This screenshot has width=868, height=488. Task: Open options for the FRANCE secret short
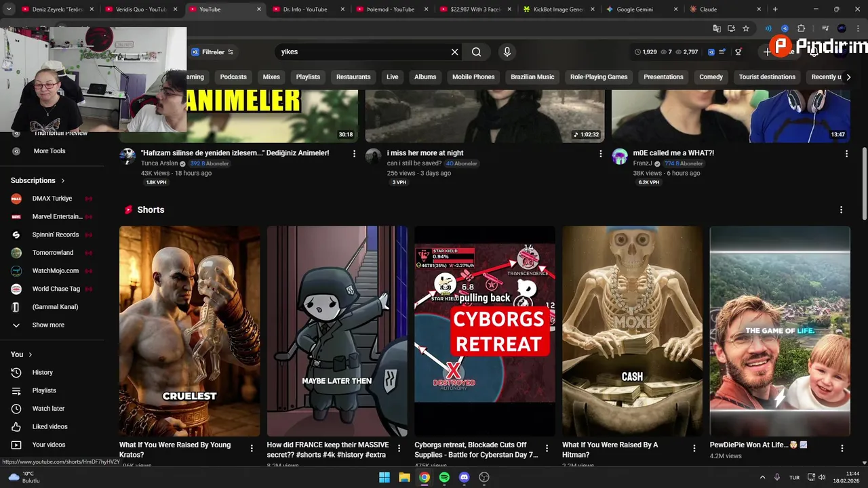pos(399,448)
